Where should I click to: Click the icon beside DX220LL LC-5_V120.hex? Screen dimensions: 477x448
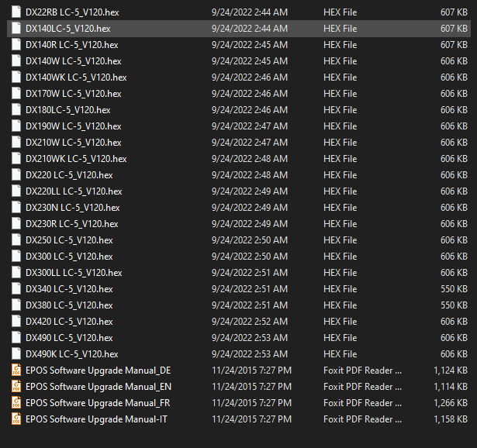[x=16, y=191]
